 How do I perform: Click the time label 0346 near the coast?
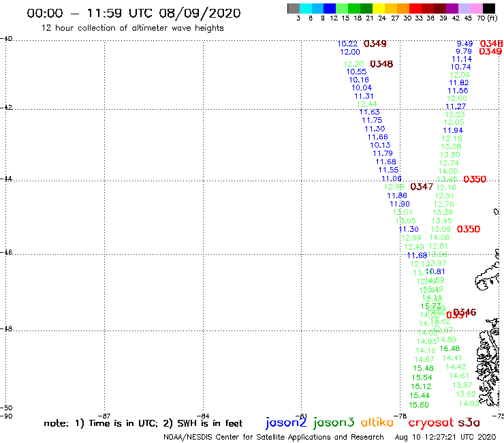pyautogui.click(x=464, y=312)
